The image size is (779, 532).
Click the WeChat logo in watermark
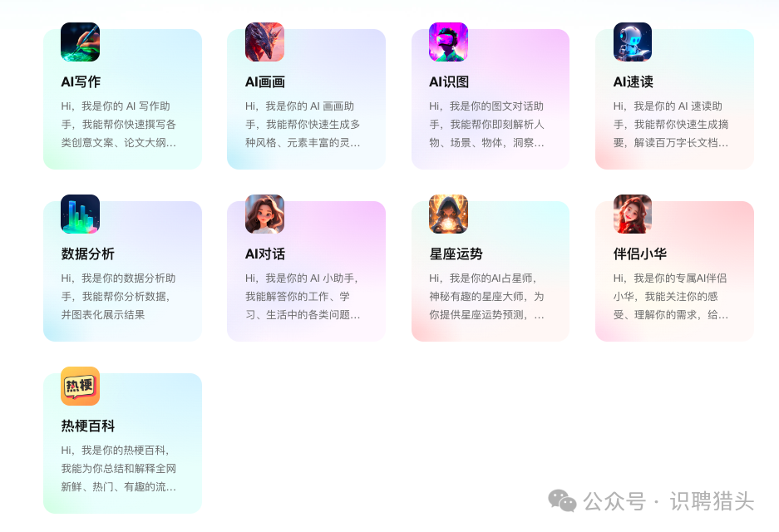[x=562, y=500]
